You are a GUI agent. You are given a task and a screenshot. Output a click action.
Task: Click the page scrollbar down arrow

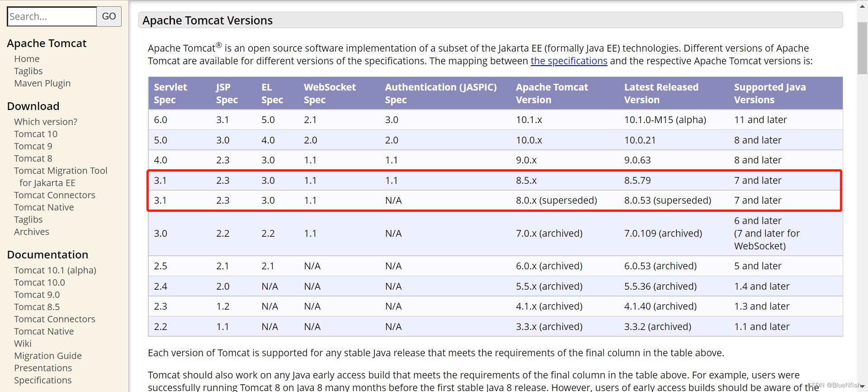[x=862, y=387]
